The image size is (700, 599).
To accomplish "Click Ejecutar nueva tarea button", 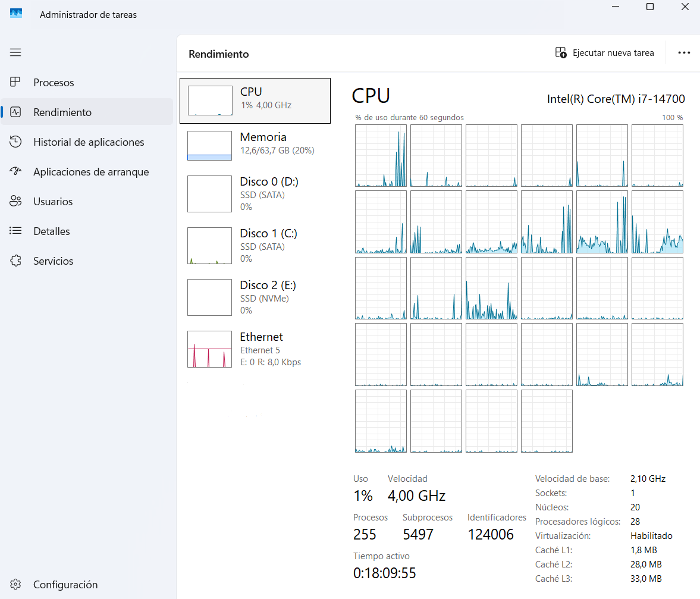I will click(x=605, y=53).
